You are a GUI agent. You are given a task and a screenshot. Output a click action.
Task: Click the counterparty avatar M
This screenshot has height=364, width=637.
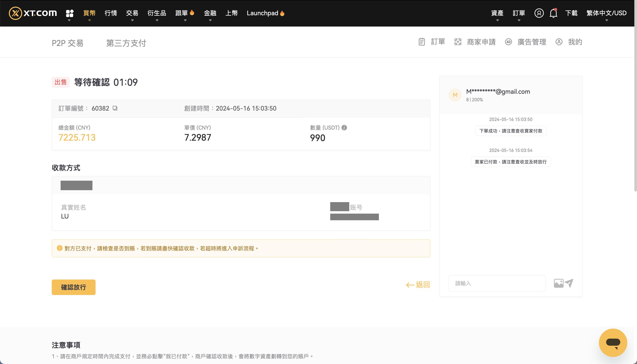[x=455, y=95]
